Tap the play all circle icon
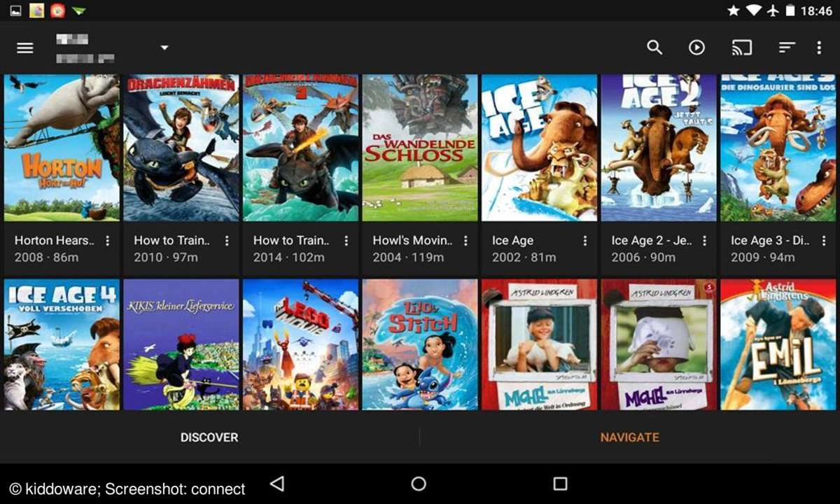Image resolution: width=840 pixels, height=504 pixels. pyautogui.click(x=696, y=48)
